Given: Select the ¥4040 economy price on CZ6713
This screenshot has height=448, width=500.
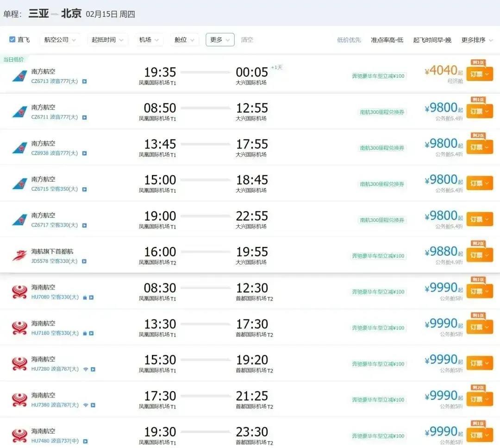Looking at the screenshot, I should pyautogui.click(x=443, y=71).
